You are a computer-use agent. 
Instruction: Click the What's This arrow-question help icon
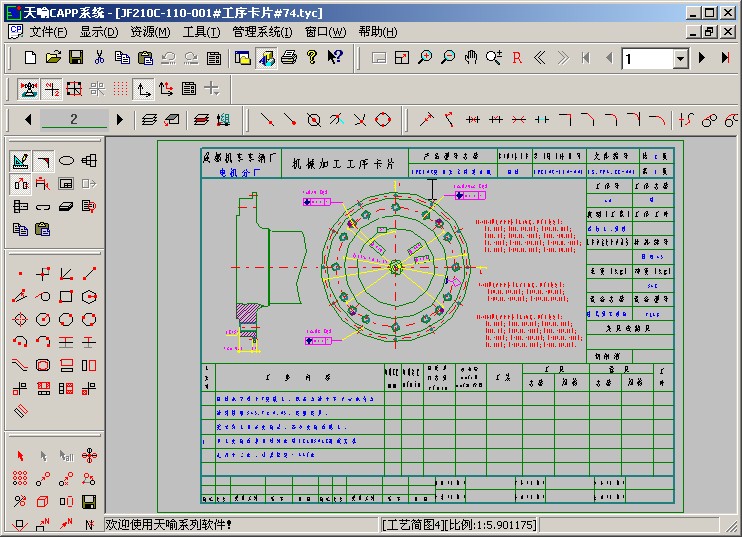[335, 58]
